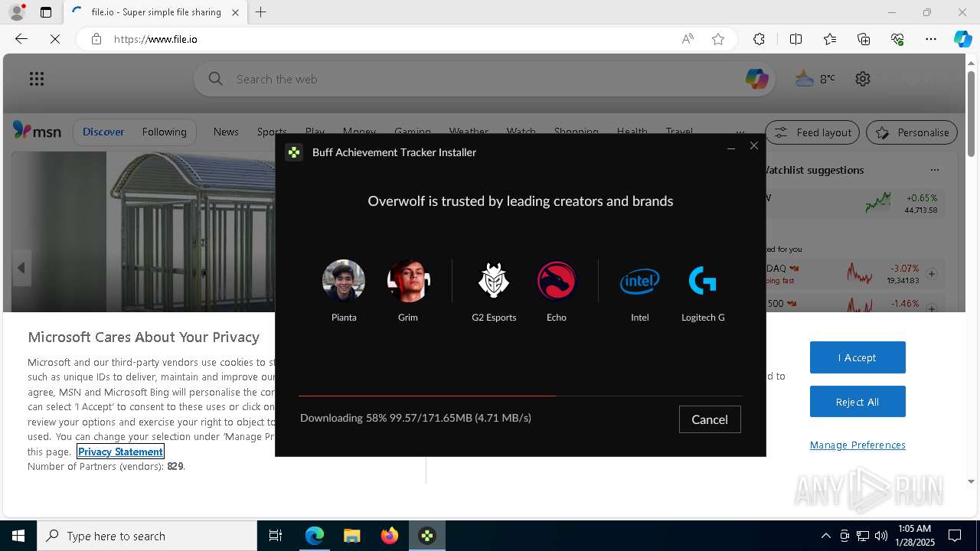
Task: Open weather widget showing 8°C
Action: pyautogui.click(x=815, y=79)
